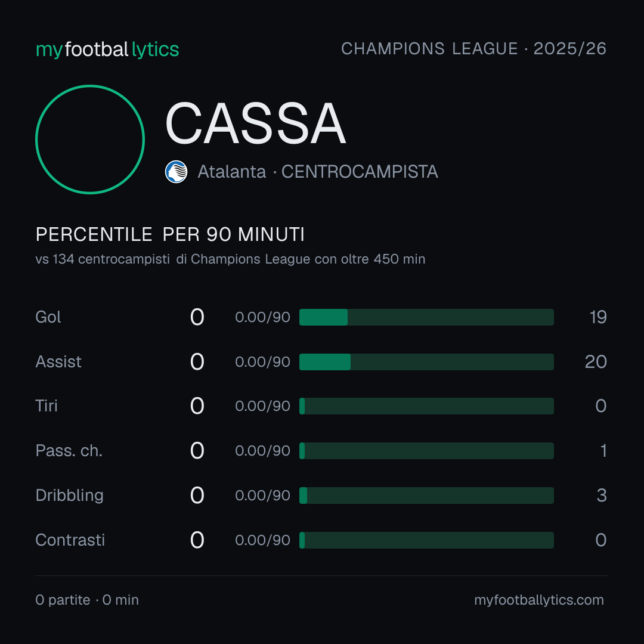Click the Assist percentile bar
The width and height of the screenshot is (644, 644).
click(x=426, y=362)
